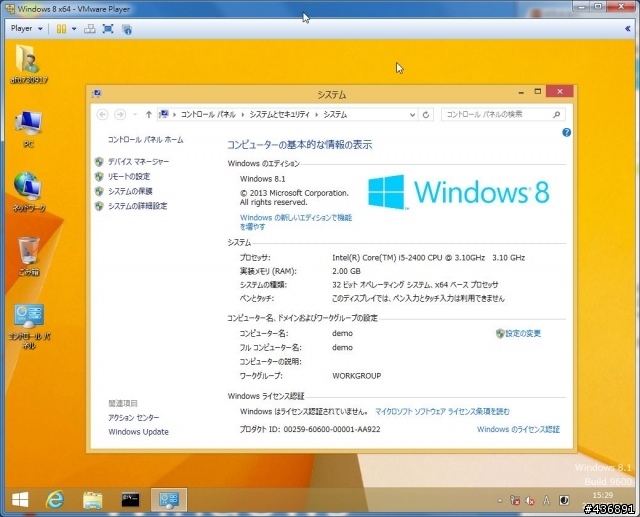Open the dropdown arrow beside the pause icon
640x517 pixels.
pyautogui.click(x=74, y=29)
